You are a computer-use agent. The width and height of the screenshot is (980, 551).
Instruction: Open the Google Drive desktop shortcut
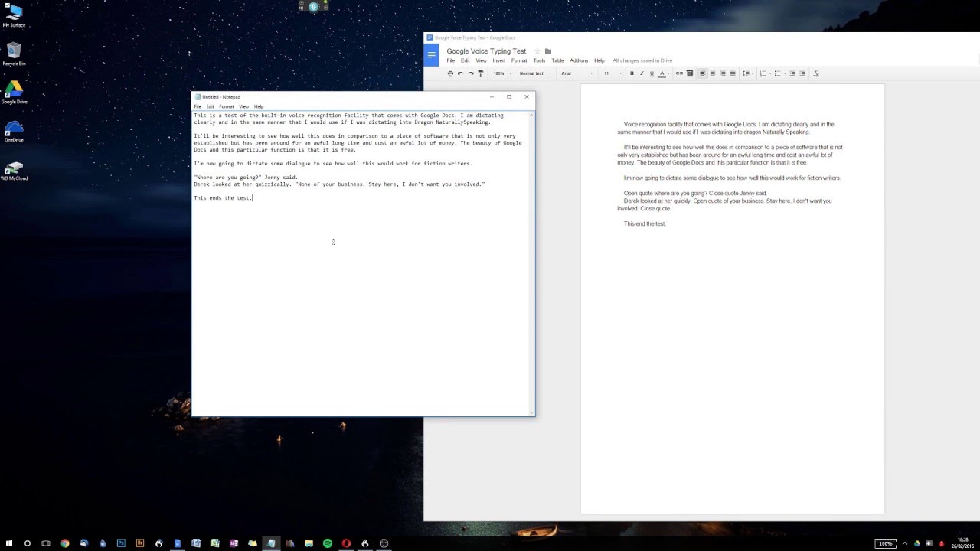[x=14, y=93]
